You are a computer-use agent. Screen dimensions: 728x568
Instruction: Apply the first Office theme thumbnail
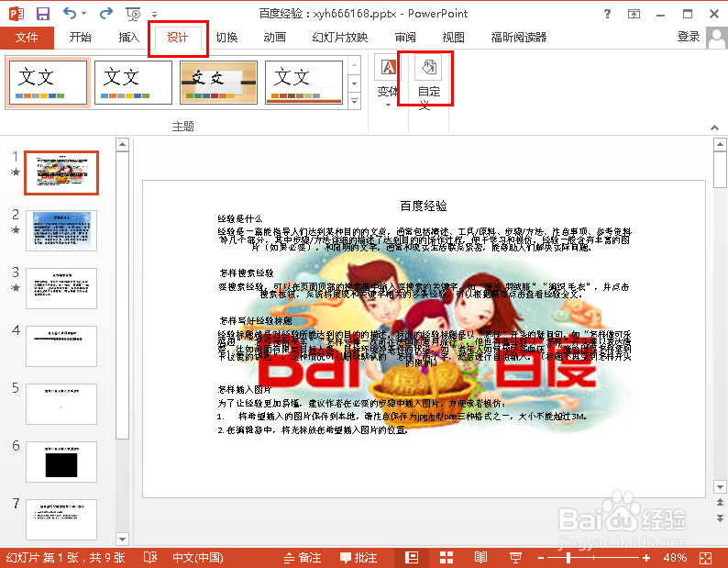[48, 83]
